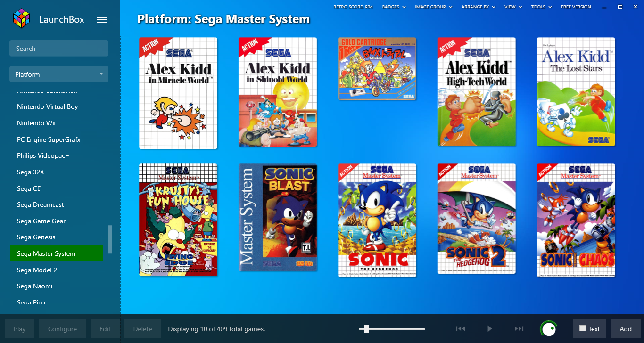Screen dimensions: 644x343
Task: Click the Add button
Action: coord(626,329)
